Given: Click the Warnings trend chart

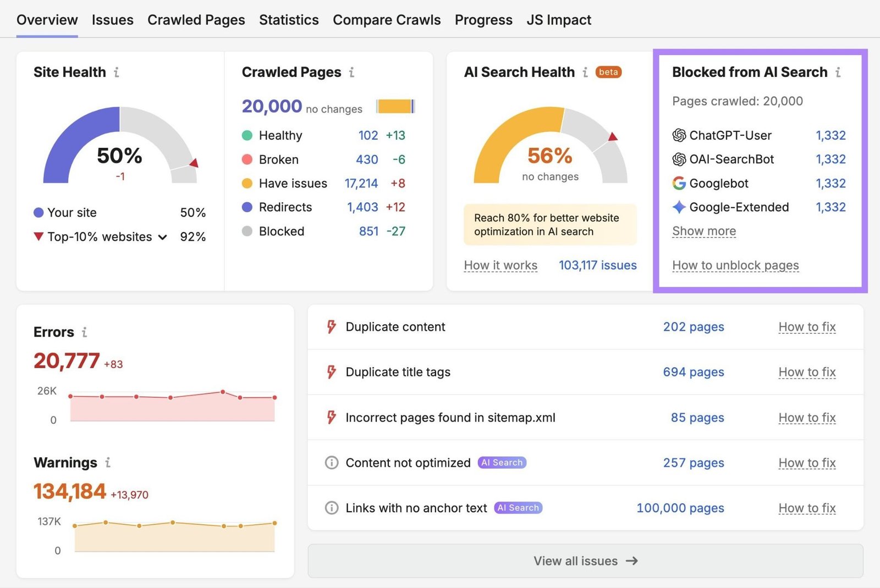Looking at the screenshot, I should 174,536.
